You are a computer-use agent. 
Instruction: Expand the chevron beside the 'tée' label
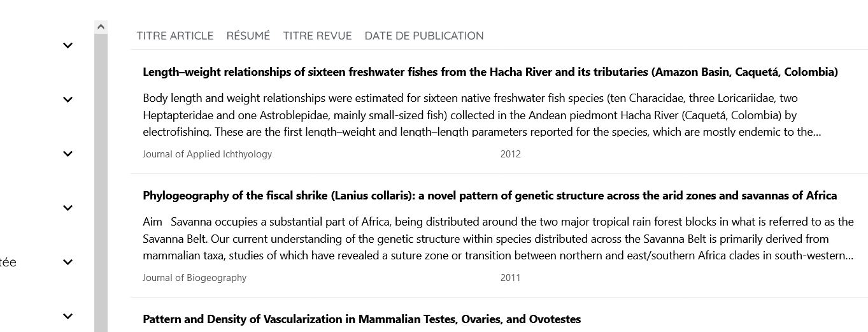tap(68, 262)
